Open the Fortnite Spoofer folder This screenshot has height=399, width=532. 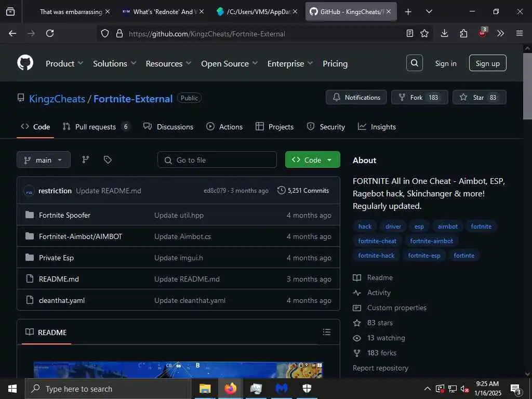pyautogui.click(x=64, y=215)
